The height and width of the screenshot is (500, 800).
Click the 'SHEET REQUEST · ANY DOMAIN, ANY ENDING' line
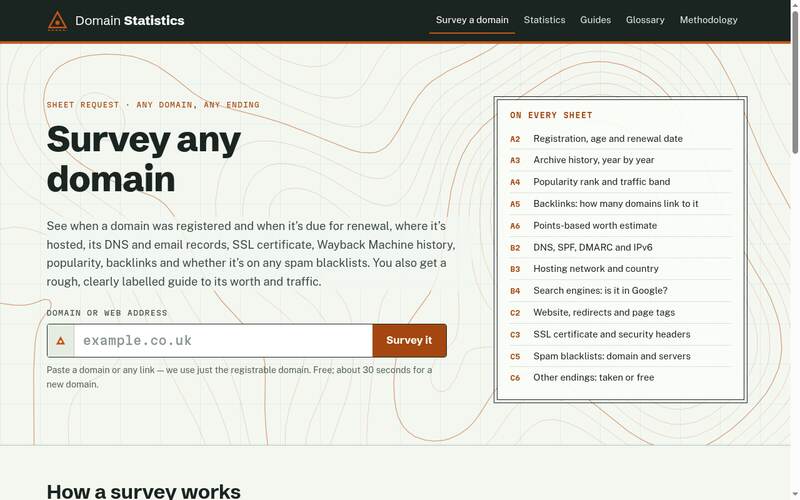coord(153,105)
